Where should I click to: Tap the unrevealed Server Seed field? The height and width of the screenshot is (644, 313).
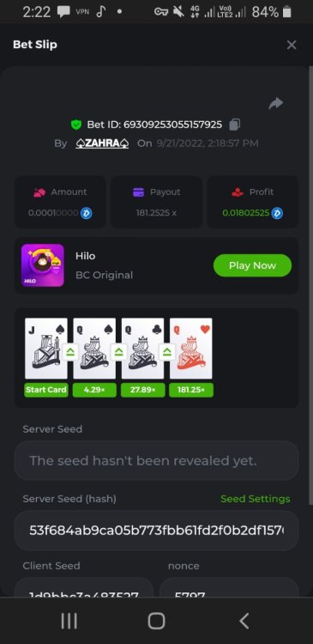coord(156,460)
